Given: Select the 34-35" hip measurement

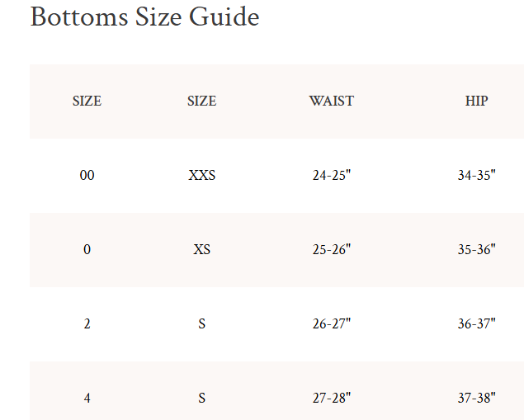Looking at the screenshot, I should pyautogui.click(x=476, y=175).
